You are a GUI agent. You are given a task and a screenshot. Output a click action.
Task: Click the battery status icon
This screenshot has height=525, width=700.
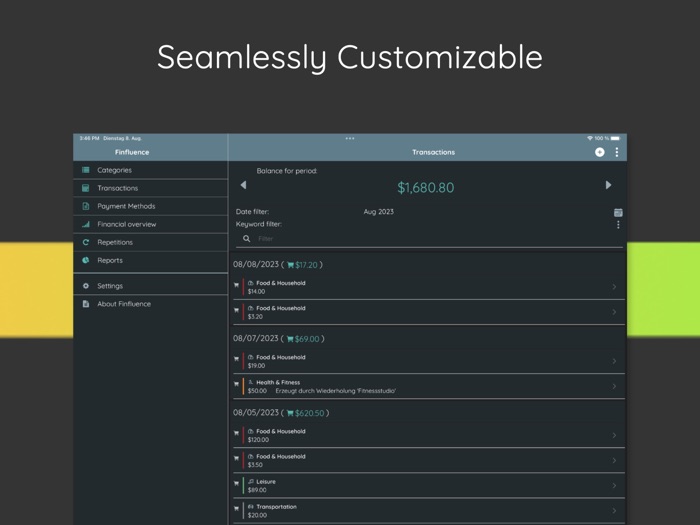(x=616, y=138)
